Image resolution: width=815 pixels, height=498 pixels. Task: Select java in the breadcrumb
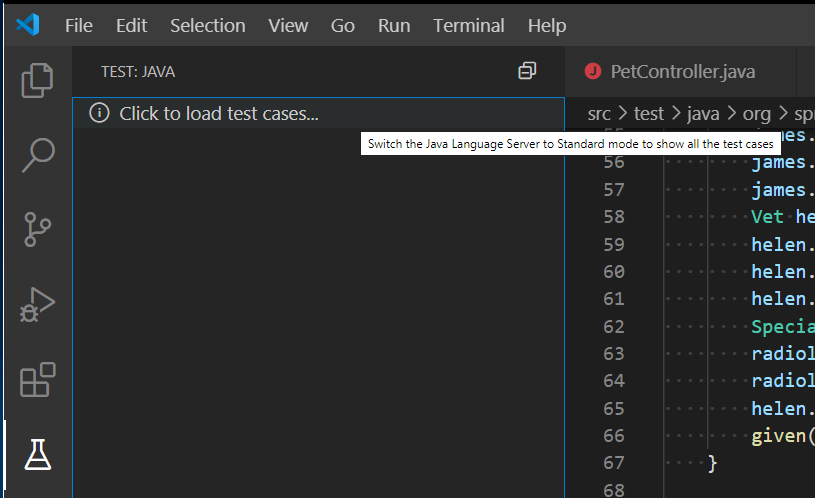[703, 113]
